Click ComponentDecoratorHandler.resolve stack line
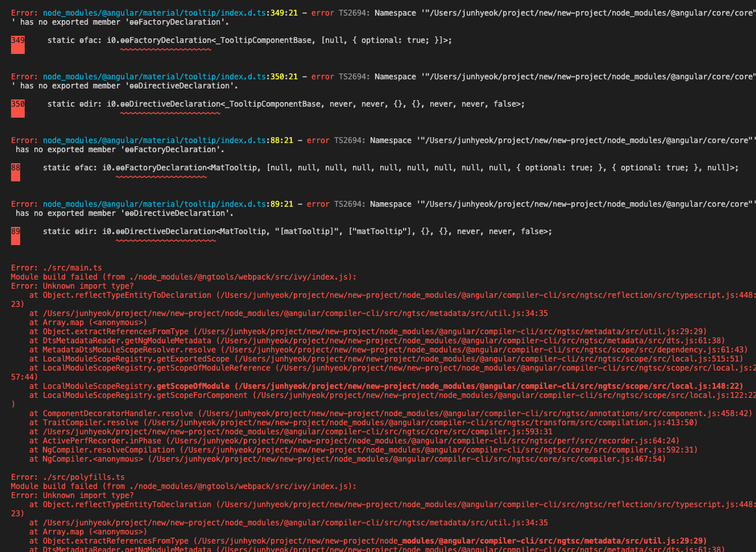The width and height of the screenshot is (756, 552). [x=391, y=414]
